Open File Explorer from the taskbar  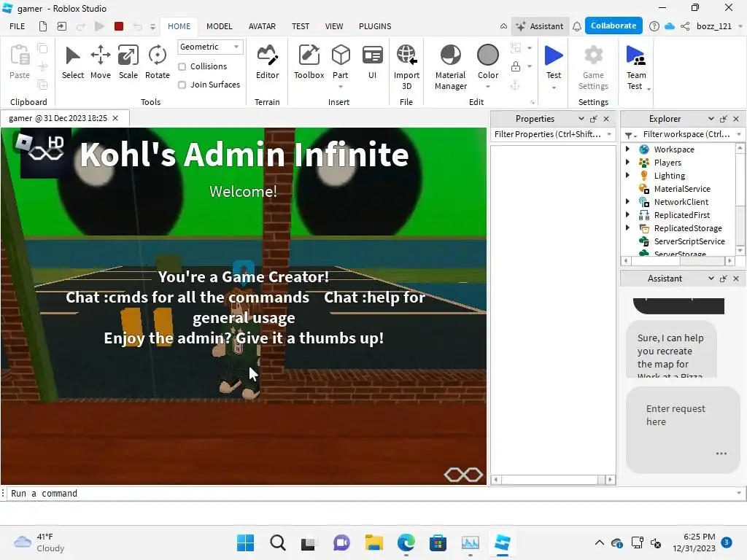[374, 542]
